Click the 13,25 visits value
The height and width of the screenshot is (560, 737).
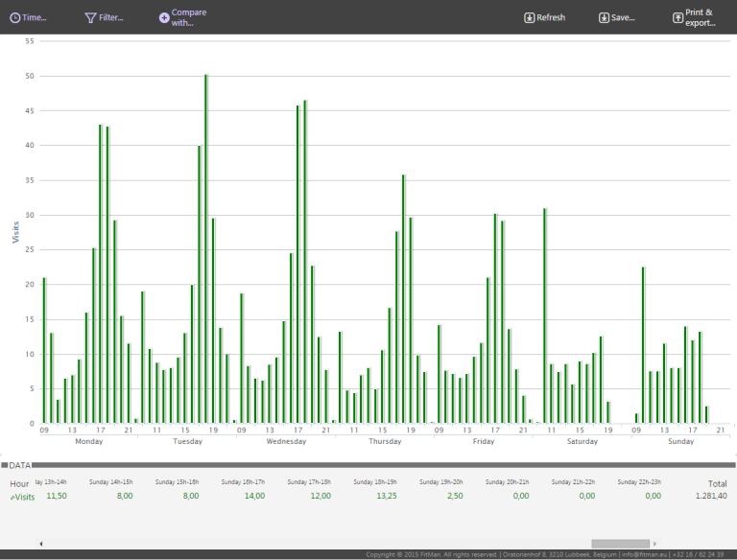coord(387,496)
